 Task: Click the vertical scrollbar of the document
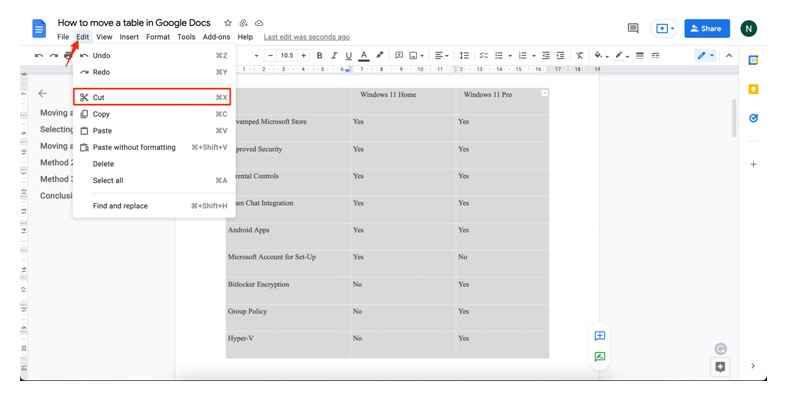click(734, 118)
